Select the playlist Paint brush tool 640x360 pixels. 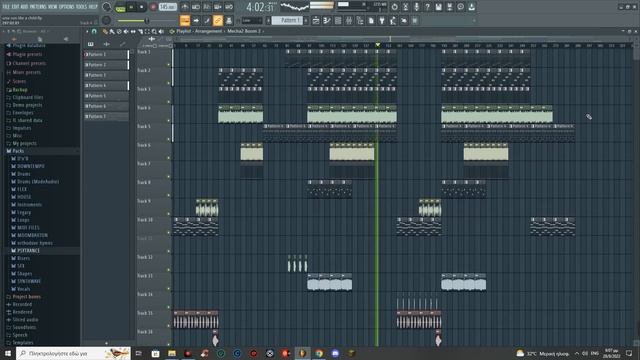[x=112, y=31]
